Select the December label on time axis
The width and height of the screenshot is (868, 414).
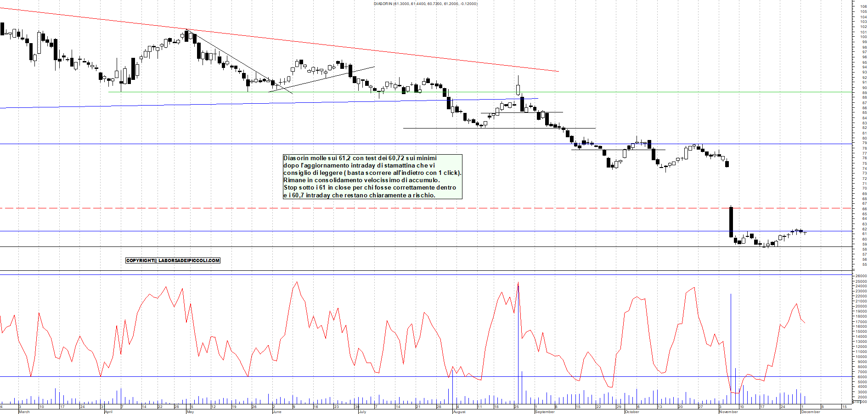point(810,412)
